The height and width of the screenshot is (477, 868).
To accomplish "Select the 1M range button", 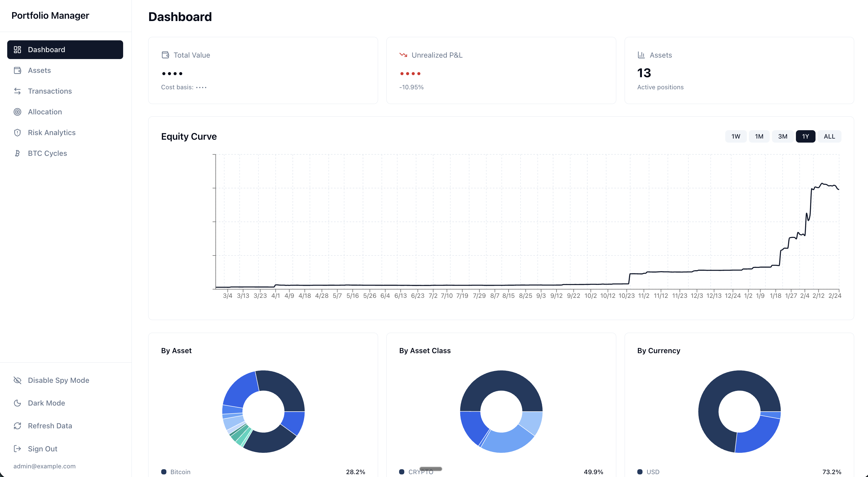I will tap(759, 136).
